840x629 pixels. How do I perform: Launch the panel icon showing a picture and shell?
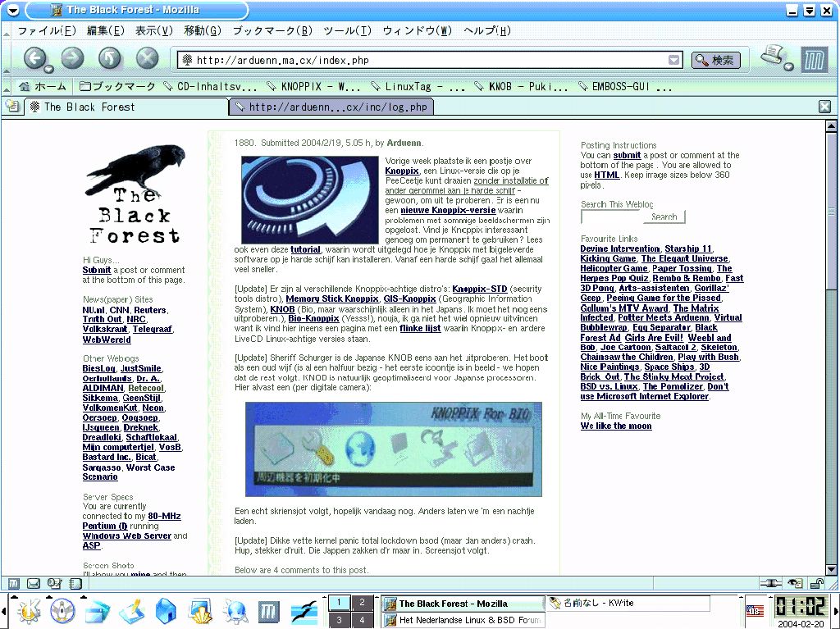click(x=201, y=611)
